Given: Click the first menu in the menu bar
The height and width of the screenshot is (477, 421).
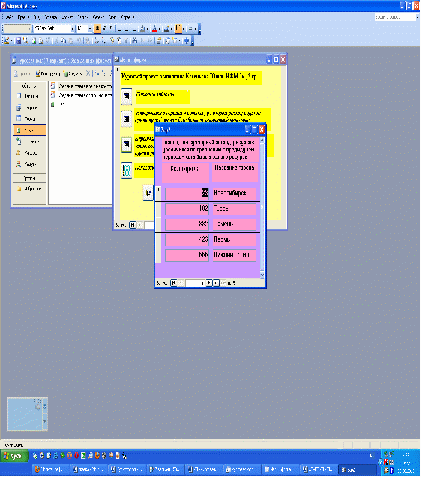Looking at the screenshot, I should click(x=9, y=17).
